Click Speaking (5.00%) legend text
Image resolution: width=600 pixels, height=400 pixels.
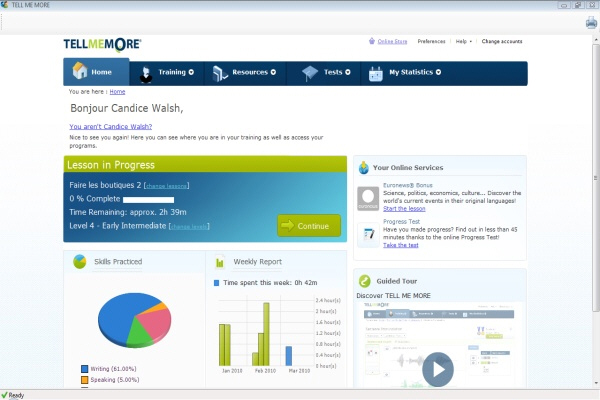coord(115,380)
